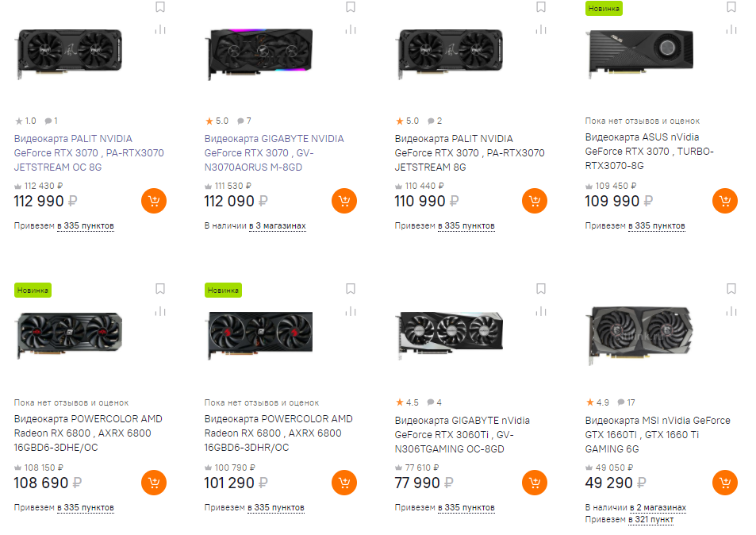Image resolution: width=756 pixels, height=535 pixels.
Task: Compare the GIGABYTE RTX 3070 AORUS card
Action: pos(351,29)
